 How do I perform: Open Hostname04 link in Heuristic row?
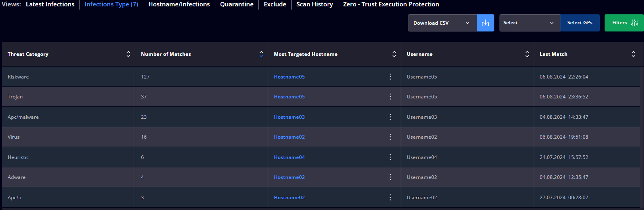[289, 157]
